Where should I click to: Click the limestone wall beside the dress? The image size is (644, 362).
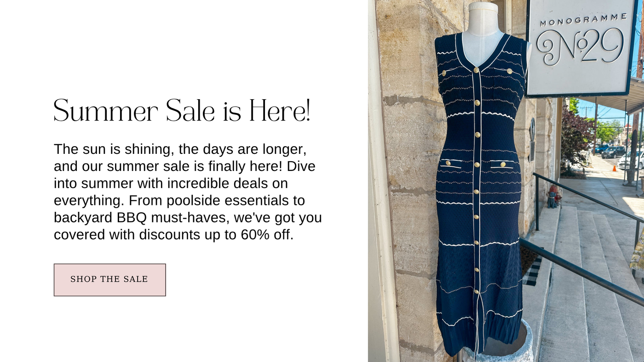pyautogui.click(x=409, y=184)
